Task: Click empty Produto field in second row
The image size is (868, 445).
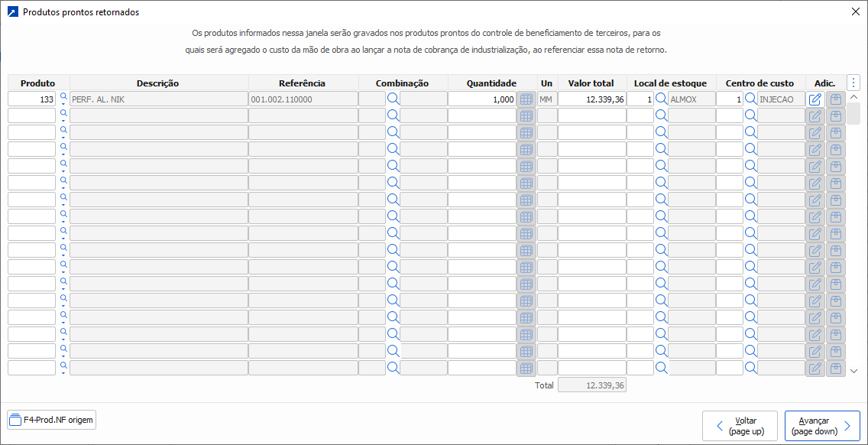Action: 32,115
